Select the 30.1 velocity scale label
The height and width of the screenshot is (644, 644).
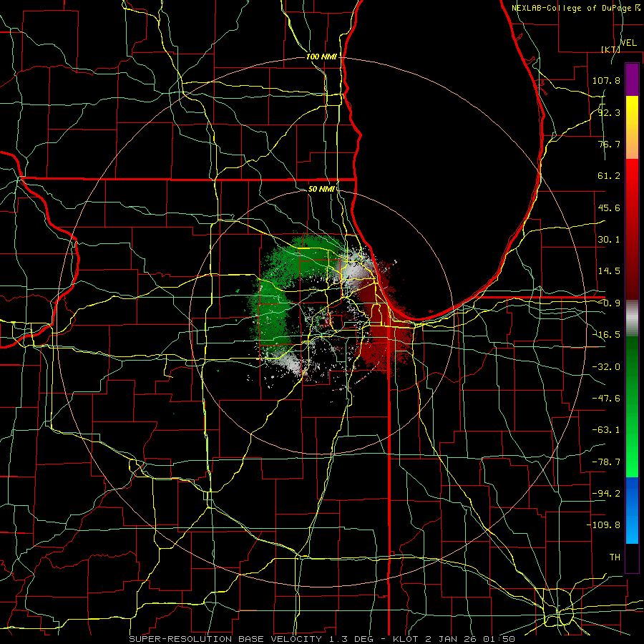tap(609, 240)
